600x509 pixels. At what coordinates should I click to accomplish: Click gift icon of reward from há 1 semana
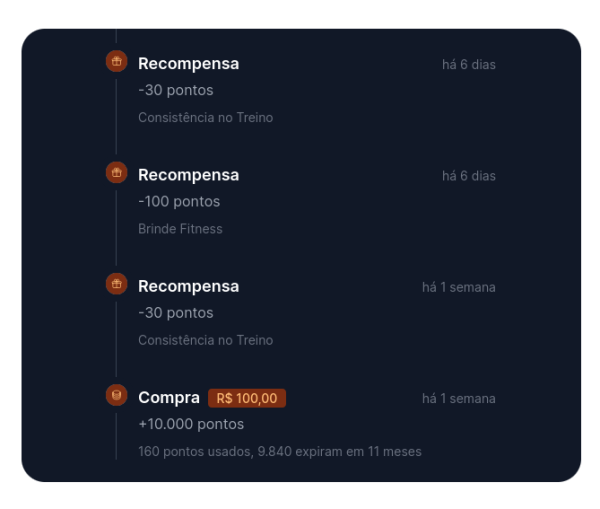tap(116, 284)
